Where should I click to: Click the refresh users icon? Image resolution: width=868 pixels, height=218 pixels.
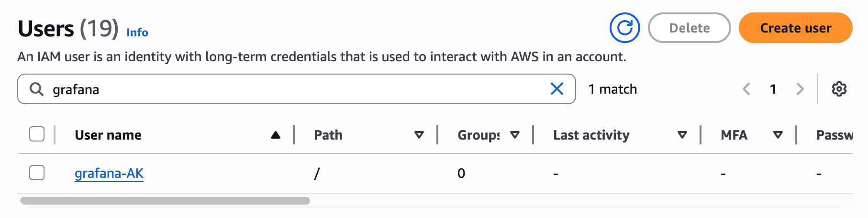click(x=624, y=28)
